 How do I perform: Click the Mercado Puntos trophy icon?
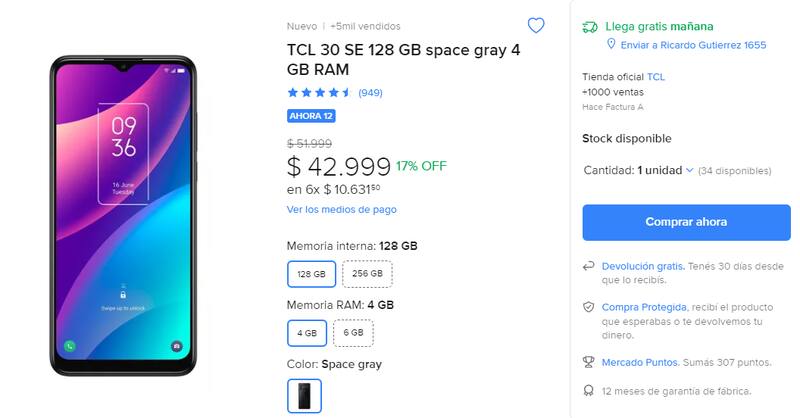point(589,362)
